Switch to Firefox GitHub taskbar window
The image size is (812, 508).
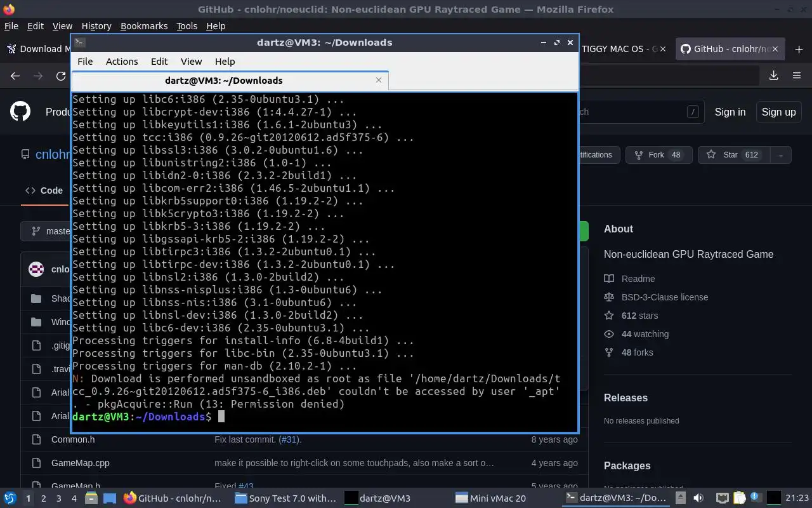point(173,498)
